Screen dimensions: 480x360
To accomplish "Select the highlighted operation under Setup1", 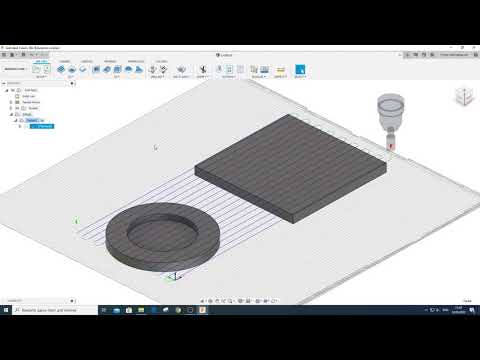I will coord(42,126).
